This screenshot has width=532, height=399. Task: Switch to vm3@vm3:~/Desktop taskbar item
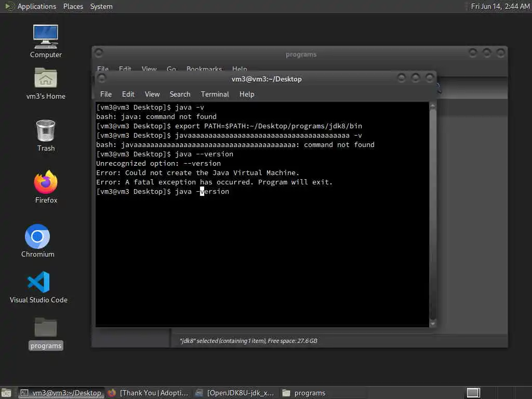pos(61,393)
